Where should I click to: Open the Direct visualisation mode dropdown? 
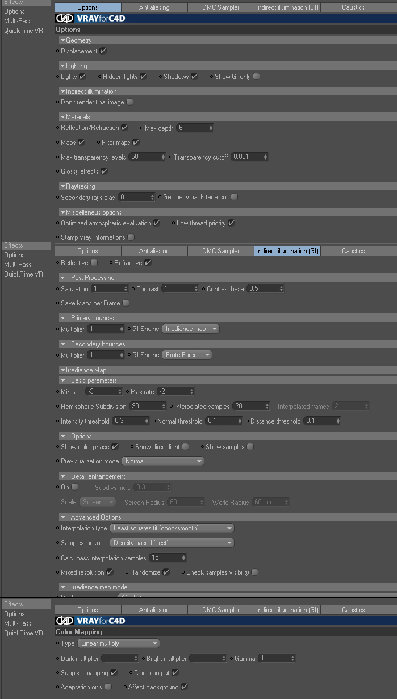[x=163, y=461]
